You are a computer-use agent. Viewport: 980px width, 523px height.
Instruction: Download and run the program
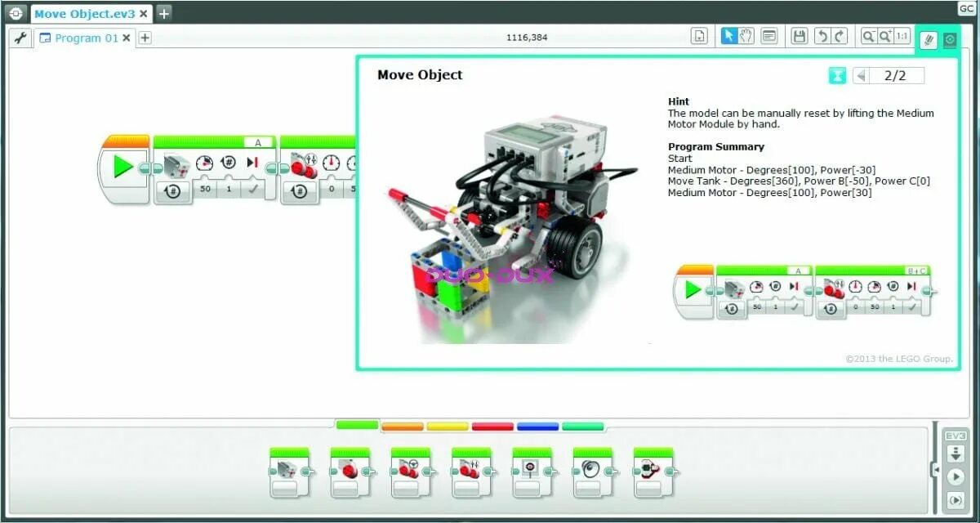tap(954, 476)
